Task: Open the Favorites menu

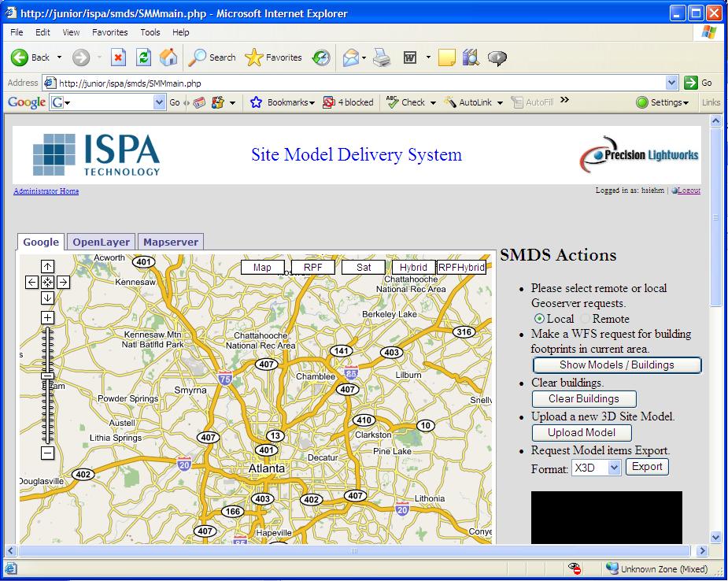Action: pos(110,32)
